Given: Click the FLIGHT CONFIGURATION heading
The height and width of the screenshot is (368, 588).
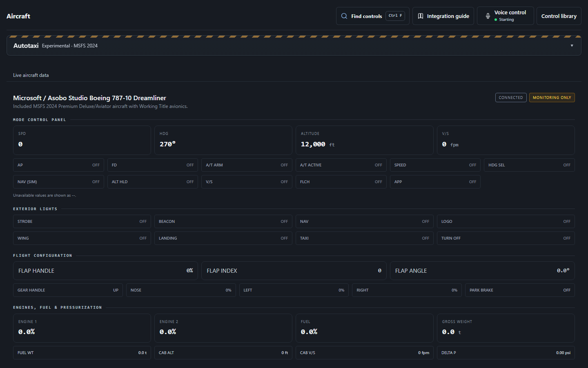Looking at the screenshot, I should click(x=42, y=256).
